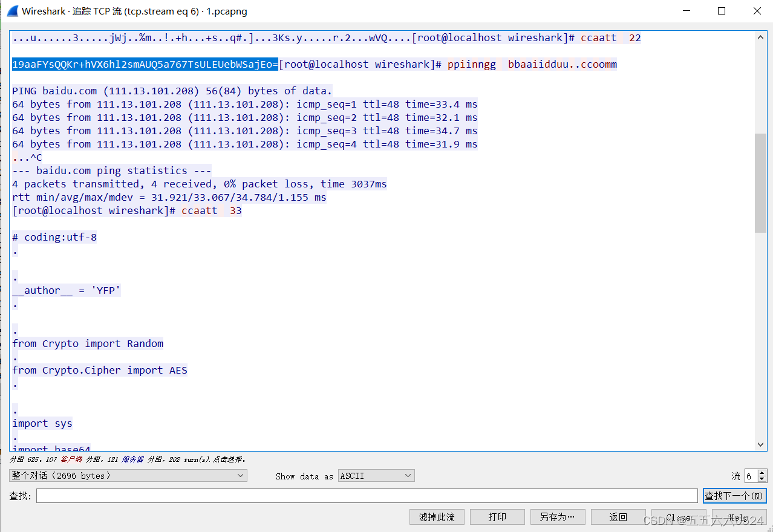Click 'from Crypto.Cipher import AES' line
This screenshot has width=773, height=532.
click(x=100, y=370)
